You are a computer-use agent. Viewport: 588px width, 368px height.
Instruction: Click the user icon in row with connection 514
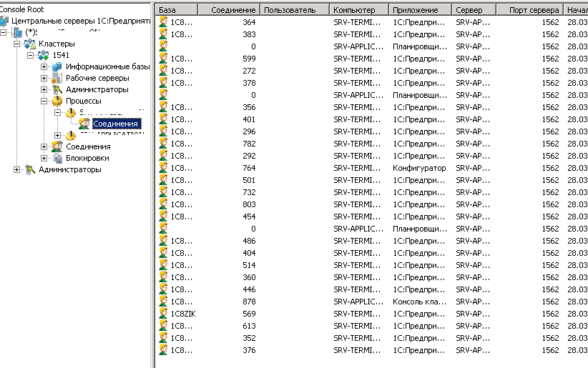pyautogui.click(x=163, y=265)
